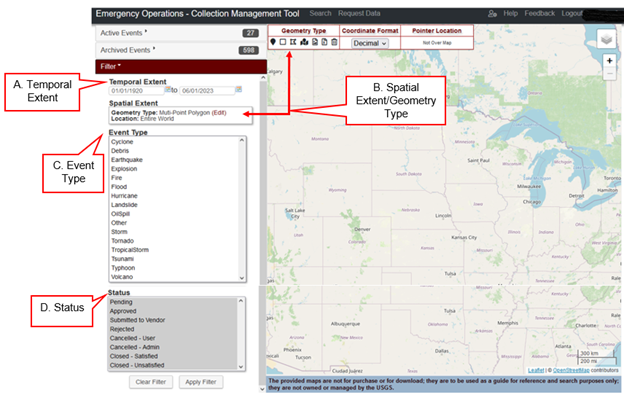Zoom in on the map with plus

click(x=609, y=61)
